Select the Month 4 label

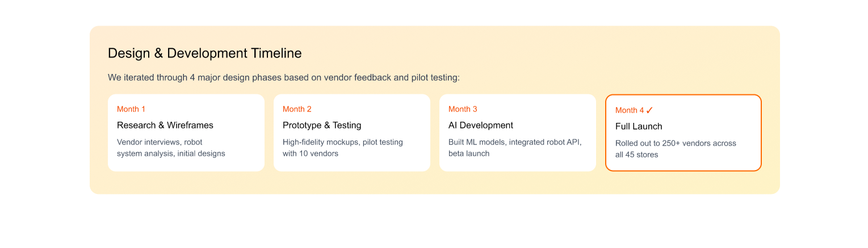(x=629, y=110)
